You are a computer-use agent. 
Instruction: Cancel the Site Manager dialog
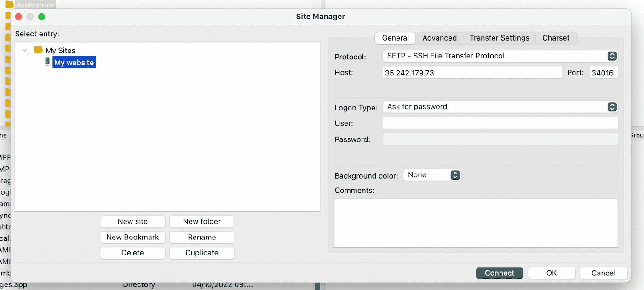click(x=603, y=273)
